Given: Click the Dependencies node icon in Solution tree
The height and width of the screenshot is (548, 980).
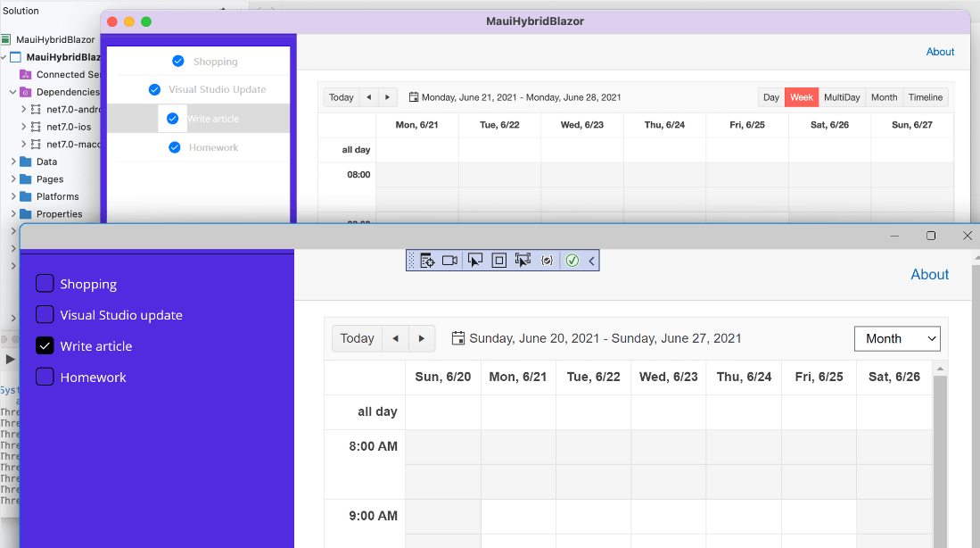Looking at the screenshot, I should [x=26, y=92].
